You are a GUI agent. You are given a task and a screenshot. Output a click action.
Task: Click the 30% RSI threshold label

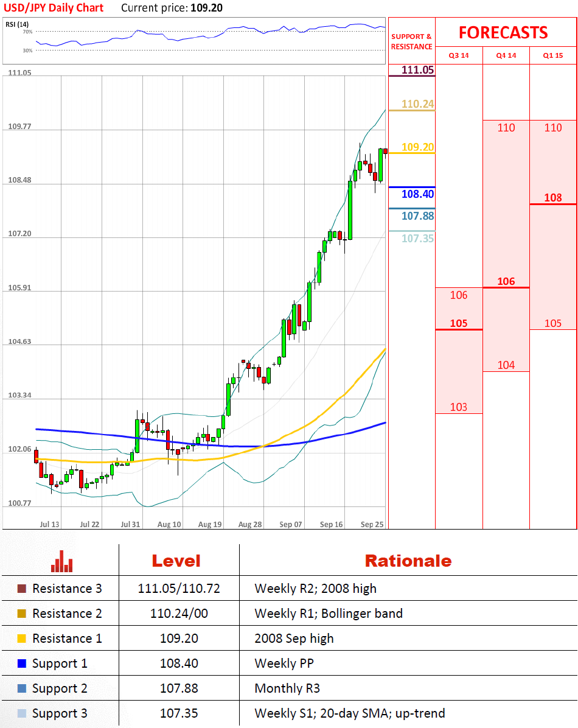tap(28, 50)
